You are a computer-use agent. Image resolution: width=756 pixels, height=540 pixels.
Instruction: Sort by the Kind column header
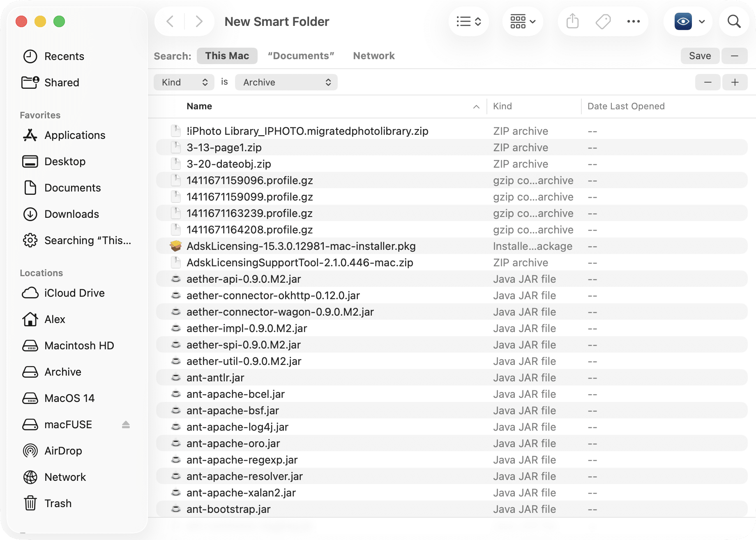[x=502, y=106]
